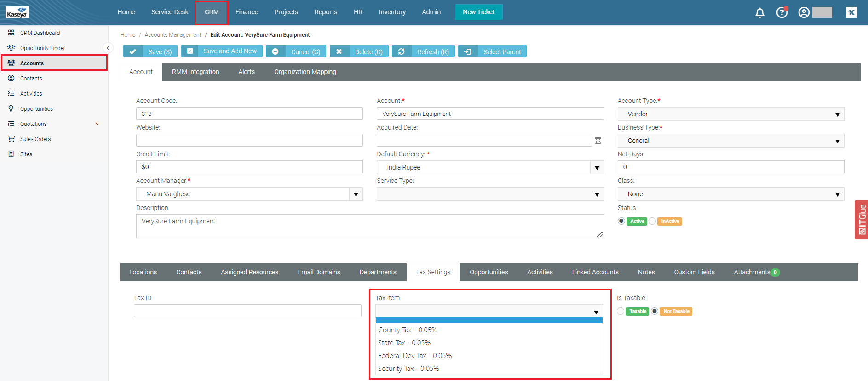Click the help question mark icon
Viewport: 868px width, 381px height.
[x=782, y=12]
